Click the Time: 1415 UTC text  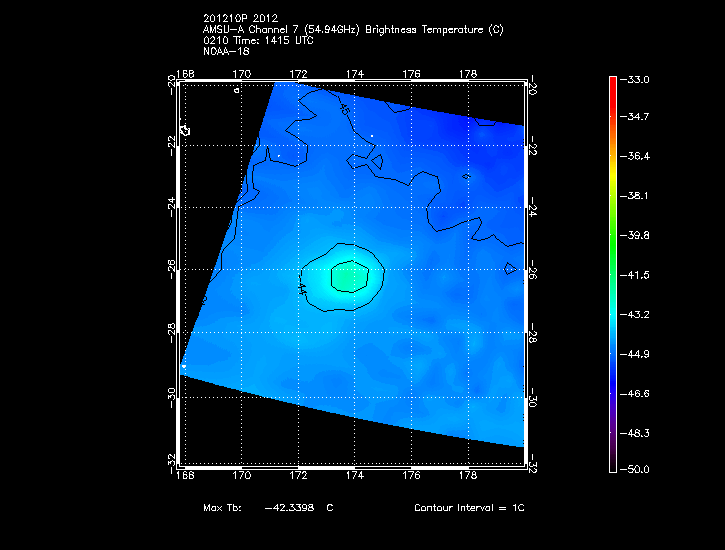pos(270,40)
